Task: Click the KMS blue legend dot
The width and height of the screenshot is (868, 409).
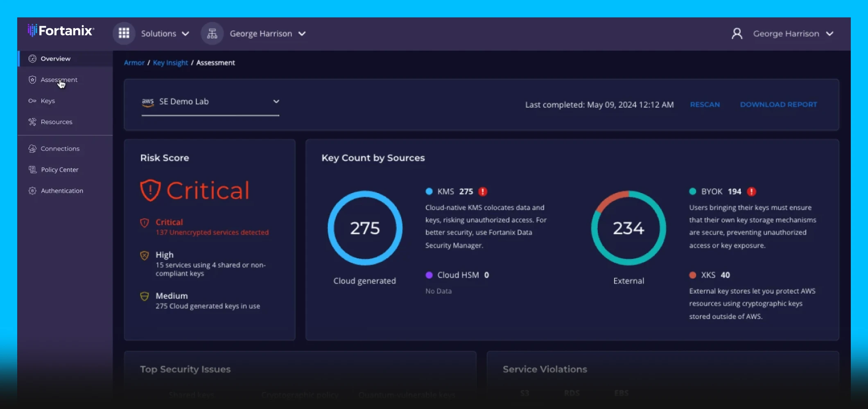Action: click(429, 191)
